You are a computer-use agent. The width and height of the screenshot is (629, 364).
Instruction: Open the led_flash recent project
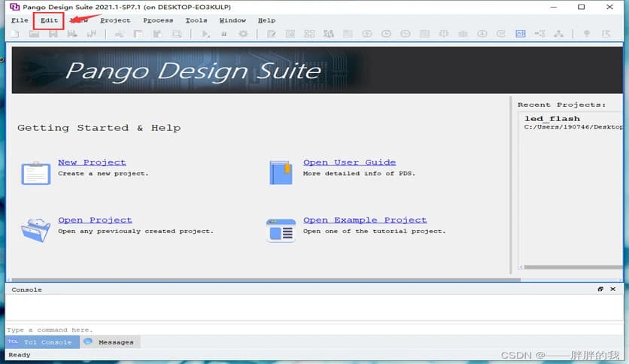click(x=552, y=119)
